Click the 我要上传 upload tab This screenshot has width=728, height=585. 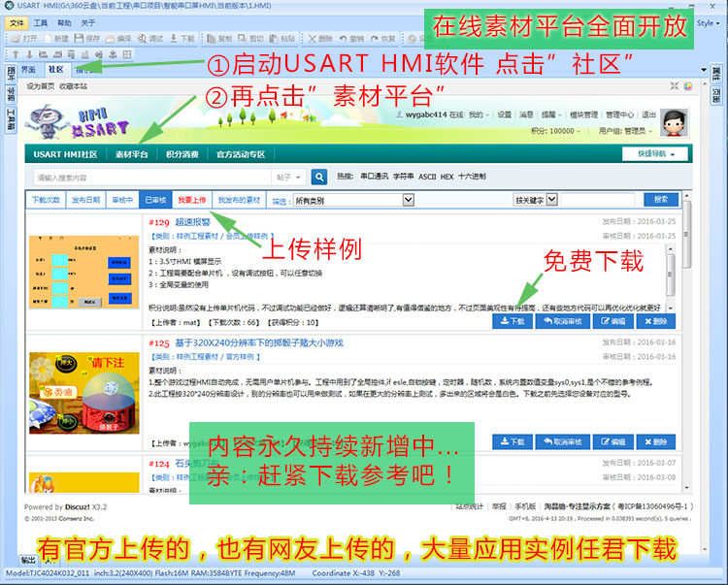[x=192, y=200]
